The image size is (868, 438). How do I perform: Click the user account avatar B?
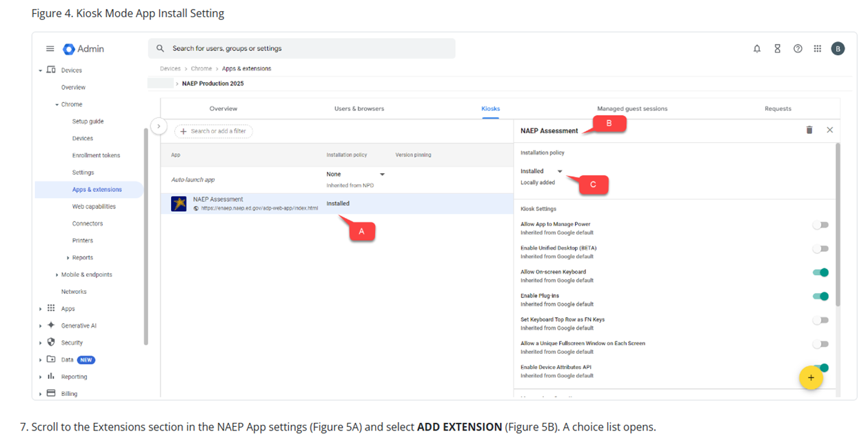838,48
